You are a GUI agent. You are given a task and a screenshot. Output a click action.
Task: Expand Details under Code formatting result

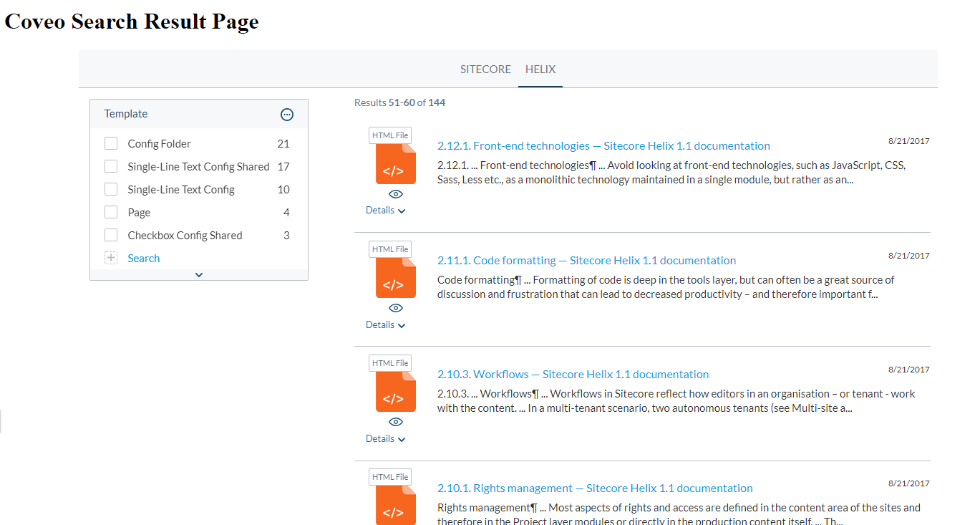[386, 325]
